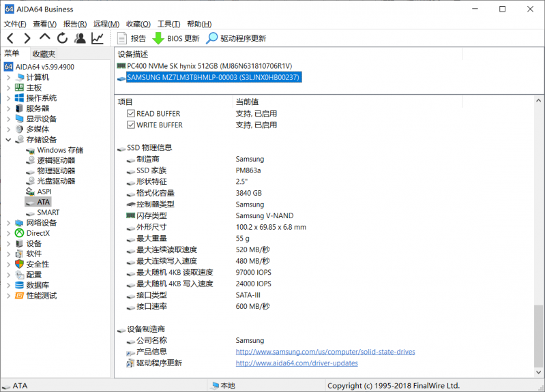Viewport: 545px width, 392px height.
Task: Select the 安全性 shield icon
Action: (x=20, y=264)
